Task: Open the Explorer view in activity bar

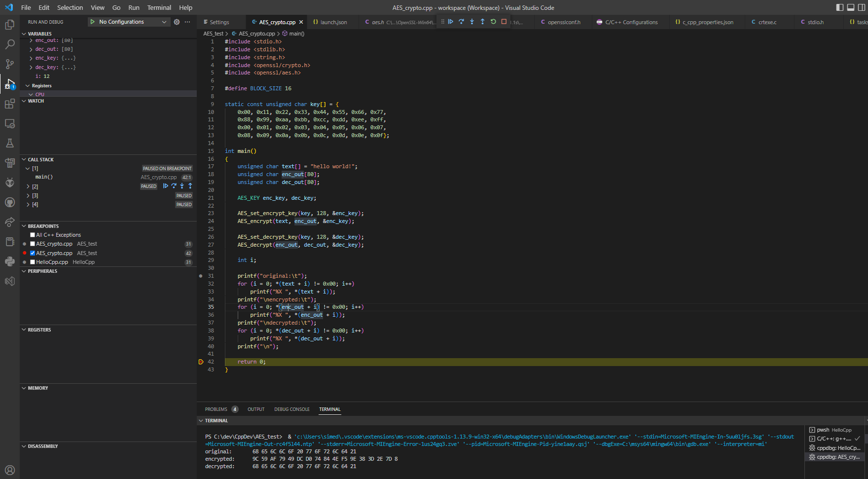Action: pos(9,25)
